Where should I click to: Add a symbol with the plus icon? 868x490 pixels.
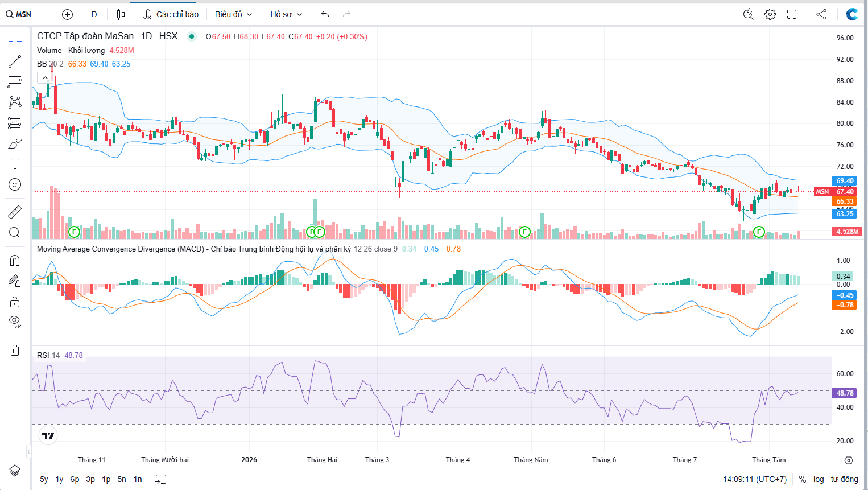click(67, 14)
